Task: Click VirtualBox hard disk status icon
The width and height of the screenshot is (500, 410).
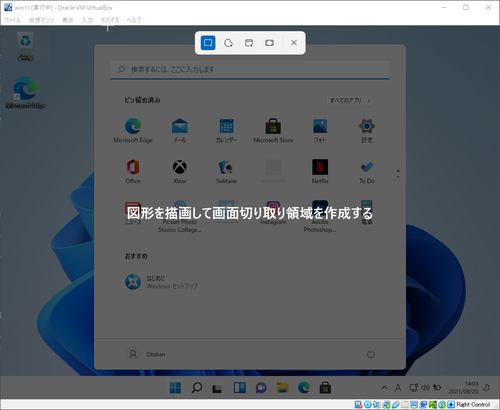Action: pos(358,405)
